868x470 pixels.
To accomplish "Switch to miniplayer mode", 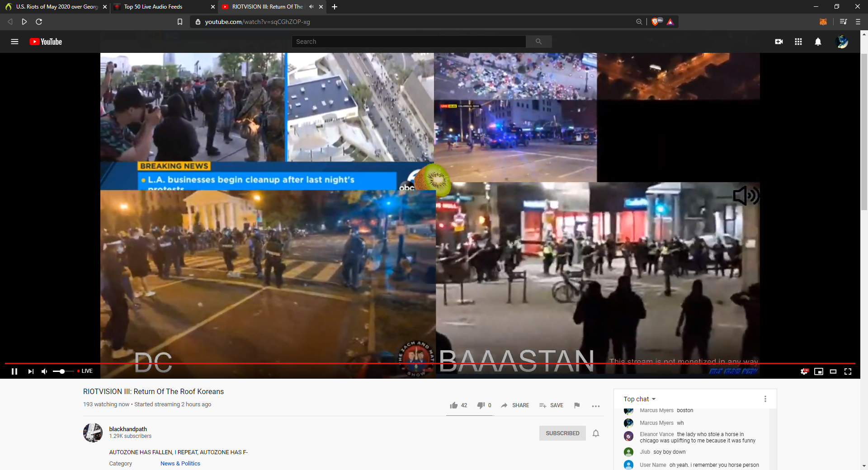I will (819, 371).
